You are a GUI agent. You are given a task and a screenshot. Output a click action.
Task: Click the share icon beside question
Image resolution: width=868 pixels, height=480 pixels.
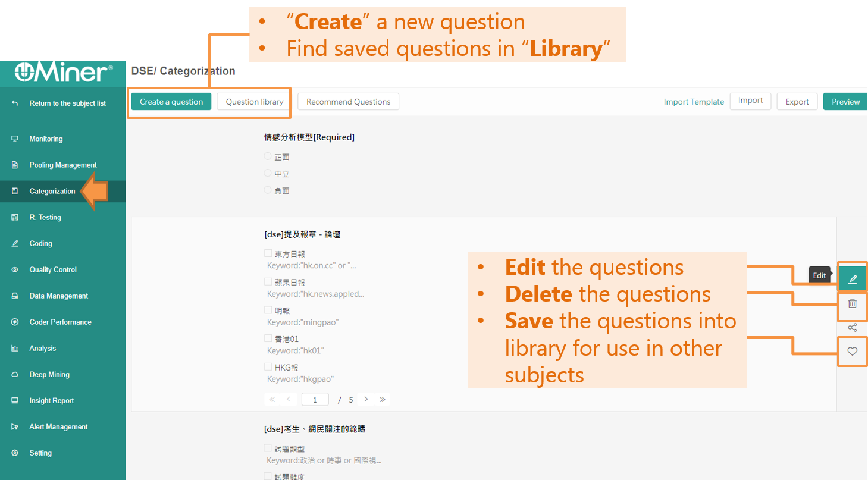coord(853,328)
